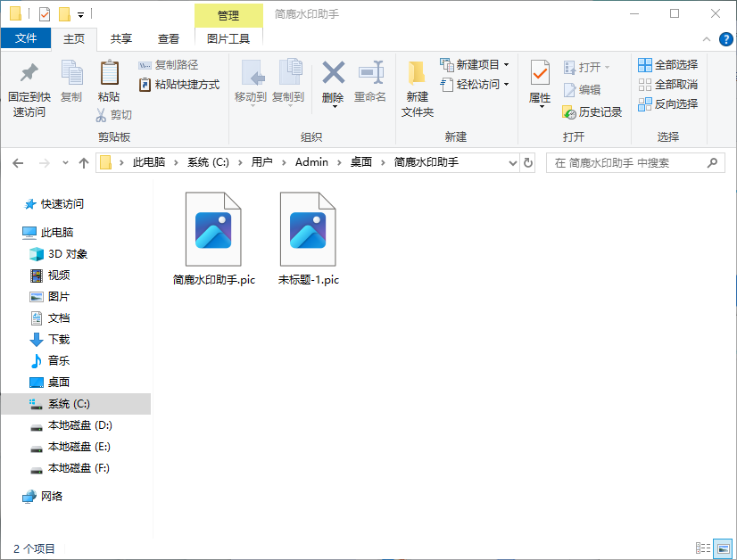Click 桌面 in the breadcrumb path

coord(360,163)
